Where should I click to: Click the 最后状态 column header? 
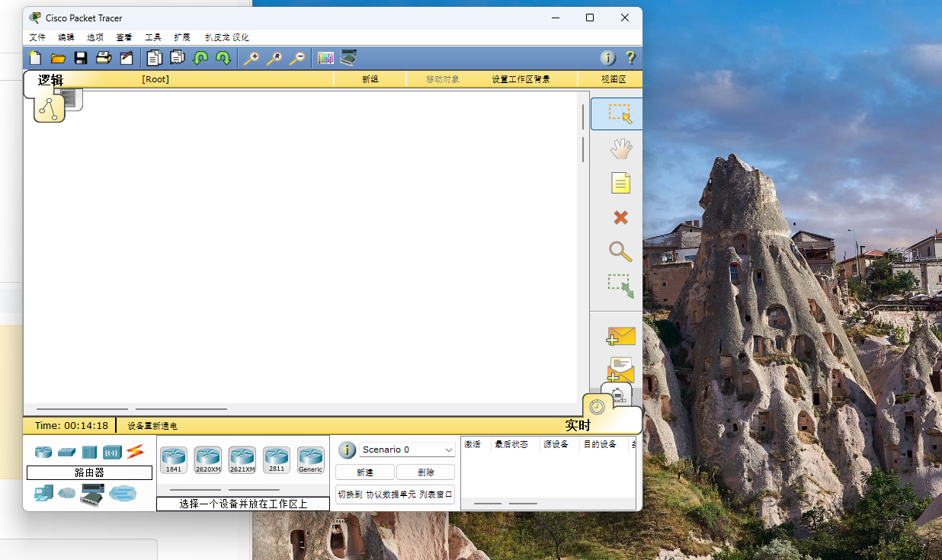(511, 444)
